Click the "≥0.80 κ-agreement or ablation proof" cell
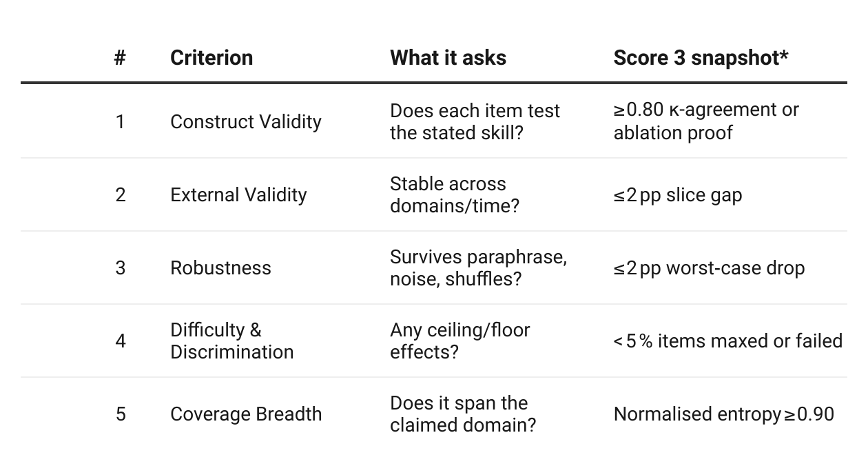Viewport: 868px width, 455px height. (x=706, y=122)
